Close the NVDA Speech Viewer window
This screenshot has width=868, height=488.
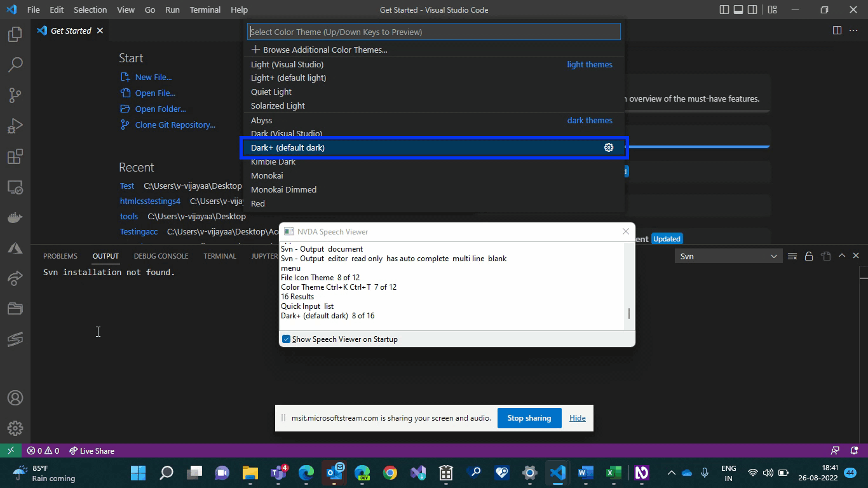(626, 231)
